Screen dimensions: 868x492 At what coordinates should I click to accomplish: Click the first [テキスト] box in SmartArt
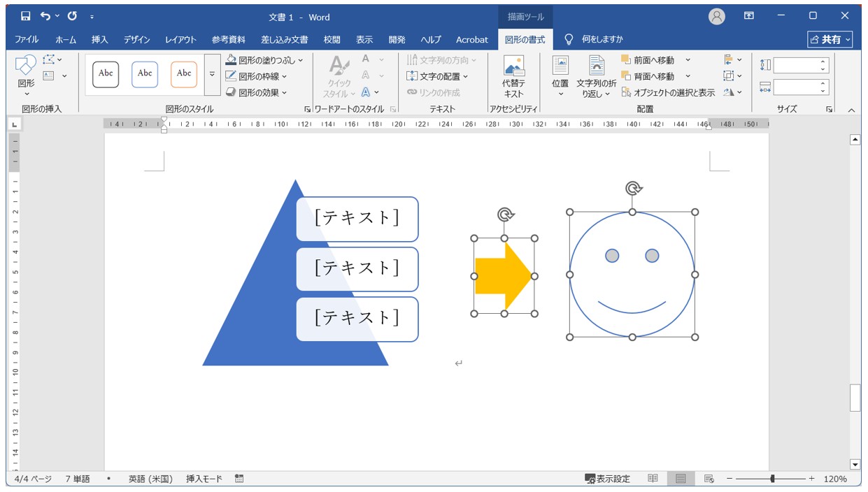click(357, 219)
